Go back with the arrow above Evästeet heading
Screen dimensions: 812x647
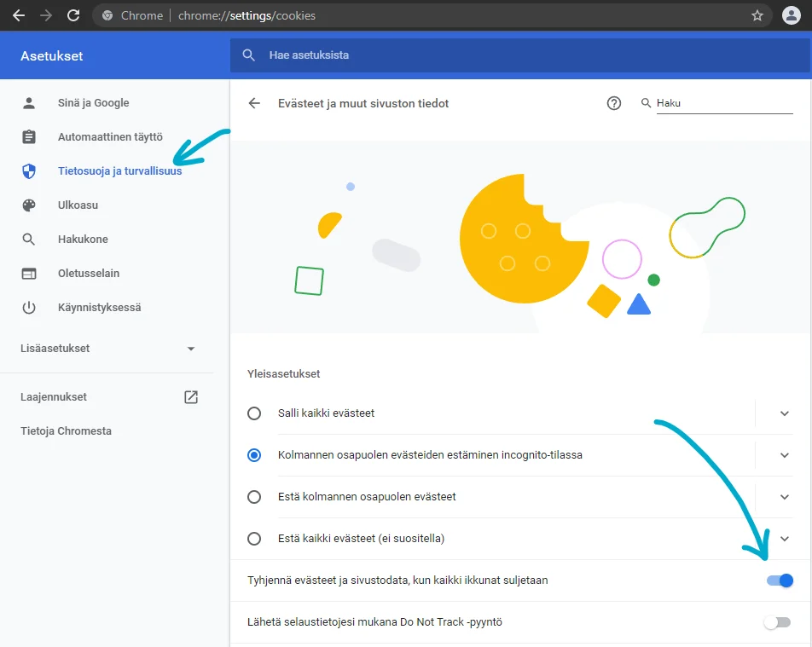pos(253,102)
